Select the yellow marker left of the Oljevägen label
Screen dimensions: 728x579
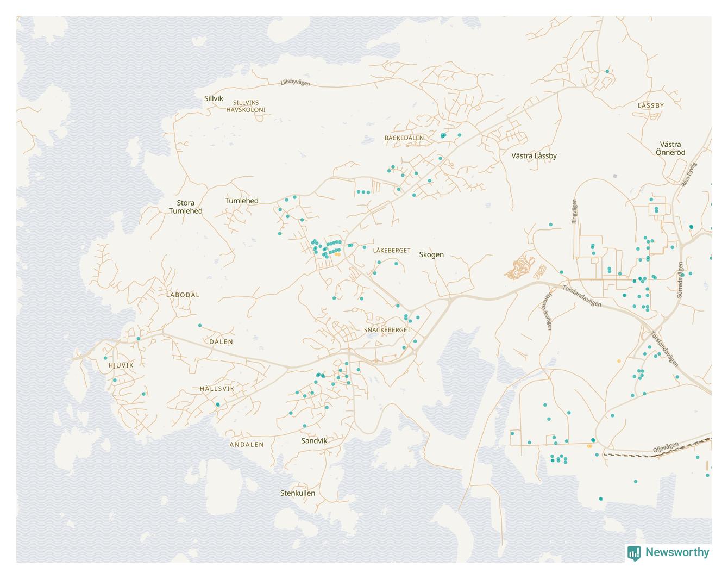(589, 446)
